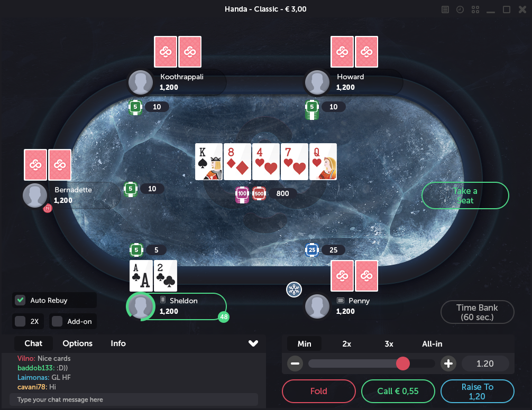Call the € 0,55 bet
The width and height of the screenshot is (532, 410).
point(398,391)
